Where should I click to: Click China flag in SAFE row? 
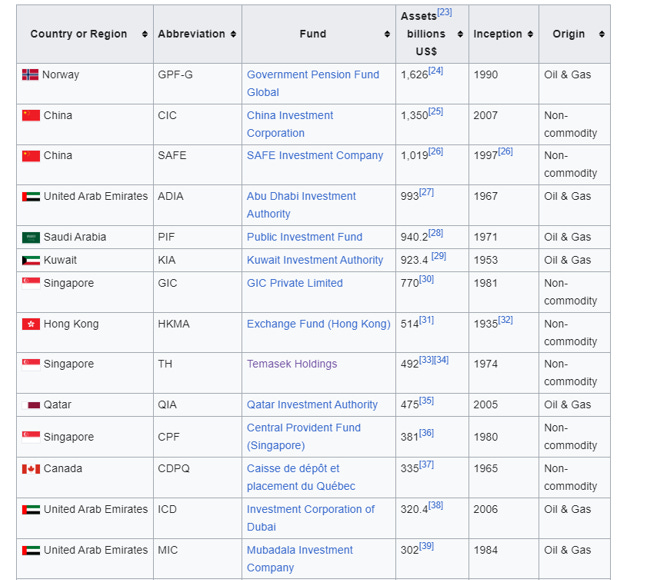31,156
